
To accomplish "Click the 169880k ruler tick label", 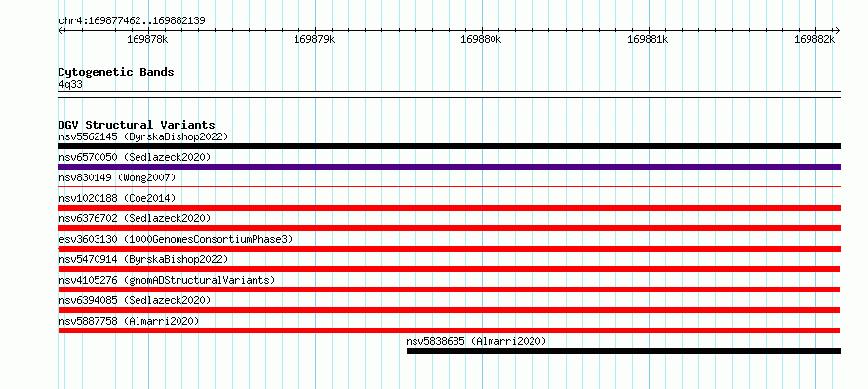I will [x=481, y=39].
